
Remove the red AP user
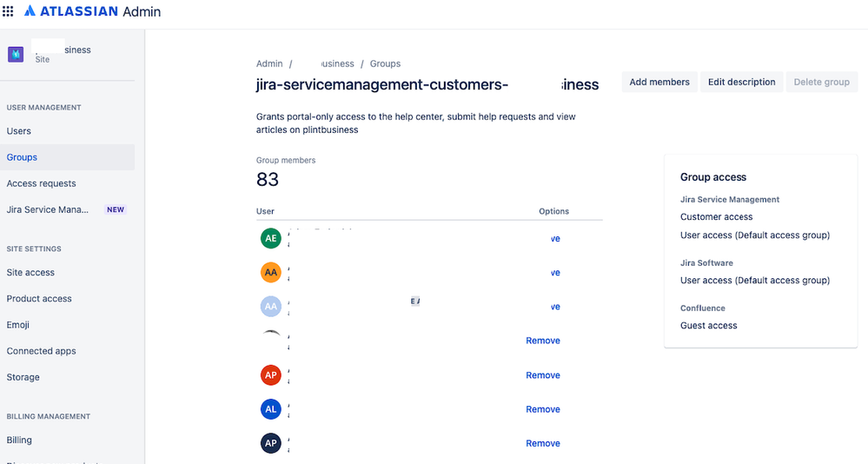[543, 375]
